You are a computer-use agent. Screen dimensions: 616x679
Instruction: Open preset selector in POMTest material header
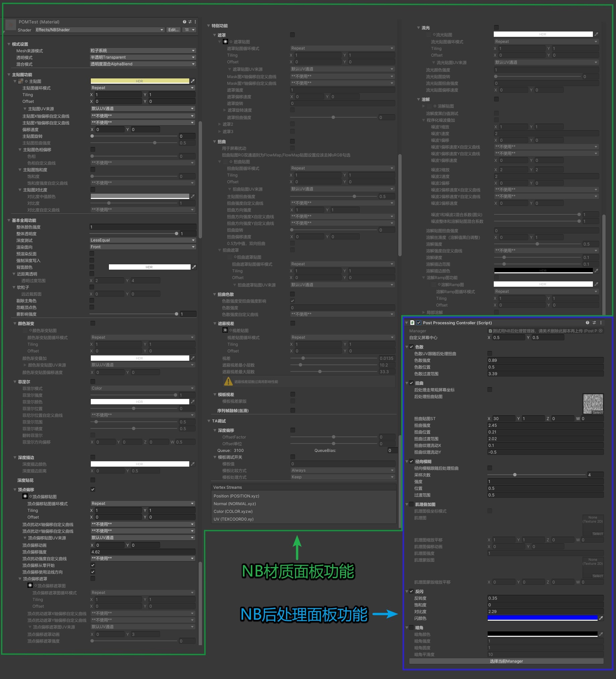pyautogui.click(x=190, y=22)
